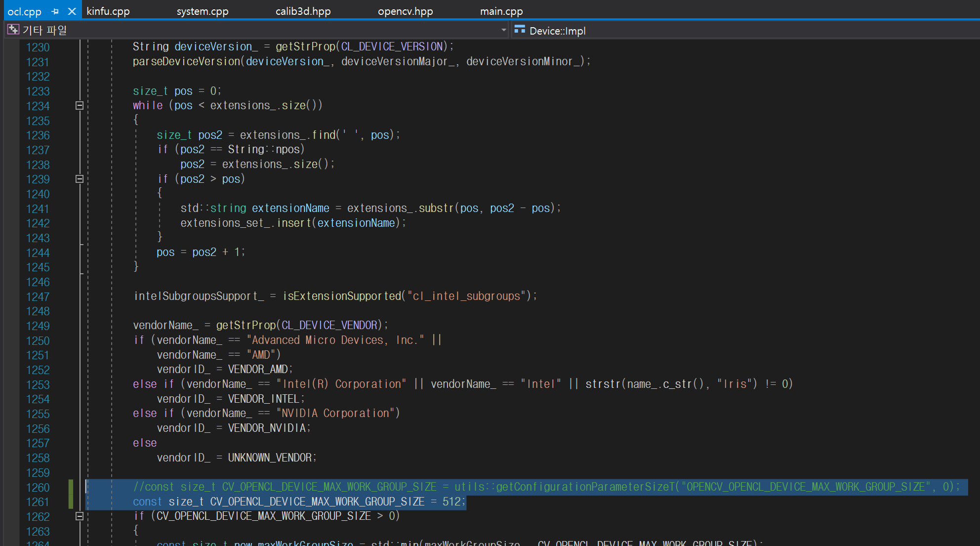Image resolution: width=980 pixels, height=546 pixels.
Task: Click VENDOR_NVIDIA on line 1256
Action: pyautogui.click(x=266, y=428)
